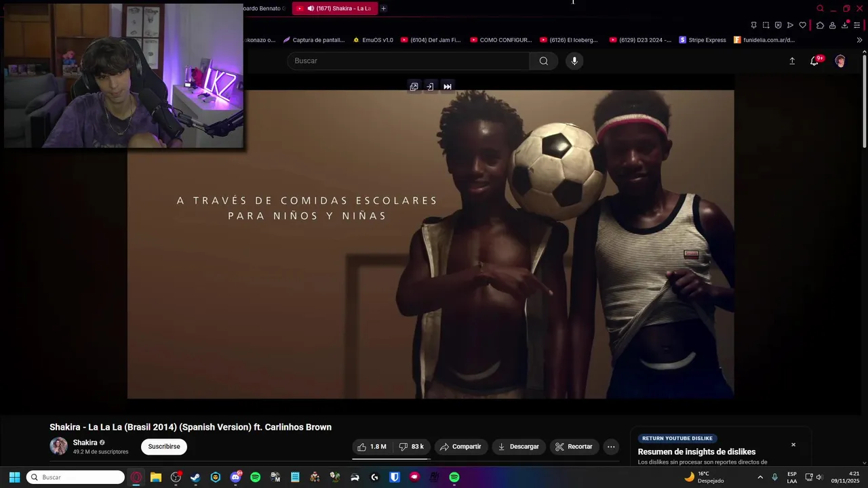
Task: Close the Return YouTube Dislike panel
Action: [x=793, y=445]
